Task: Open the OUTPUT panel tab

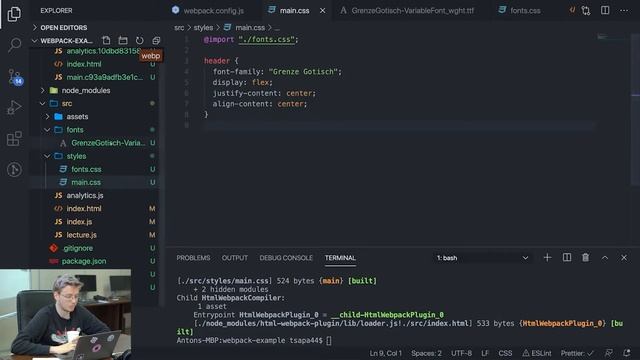Action: (x=235, y=258)
